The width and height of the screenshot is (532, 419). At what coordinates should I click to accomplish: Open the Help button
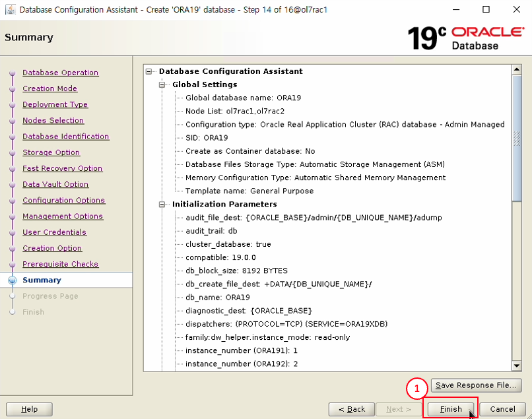pos(30,409)
